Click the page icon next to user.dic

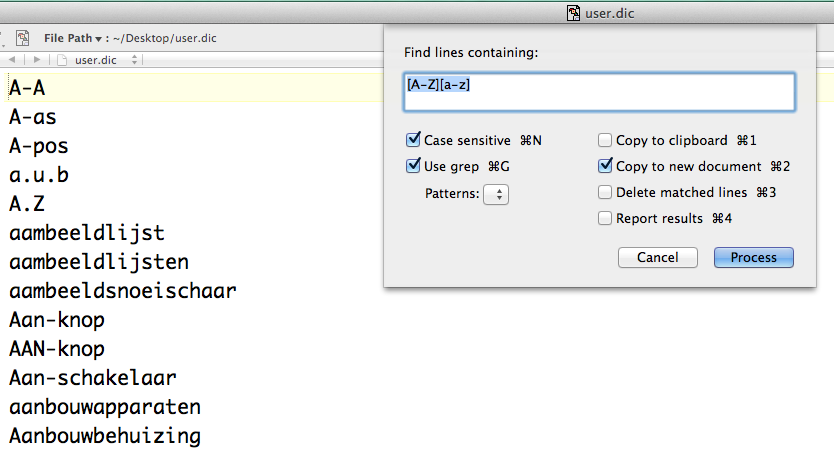(x=63, y=60)
